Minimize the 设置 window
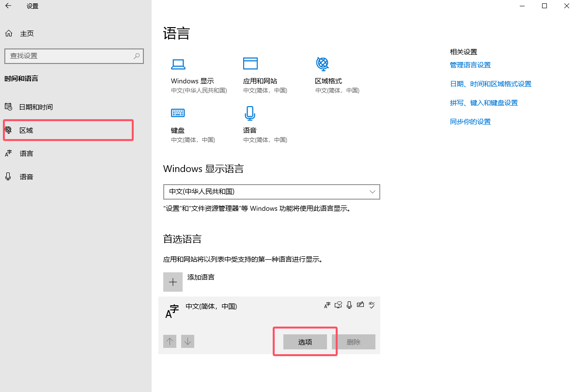The width and height of the screenshot is (575, 392). tap(522, 6)
